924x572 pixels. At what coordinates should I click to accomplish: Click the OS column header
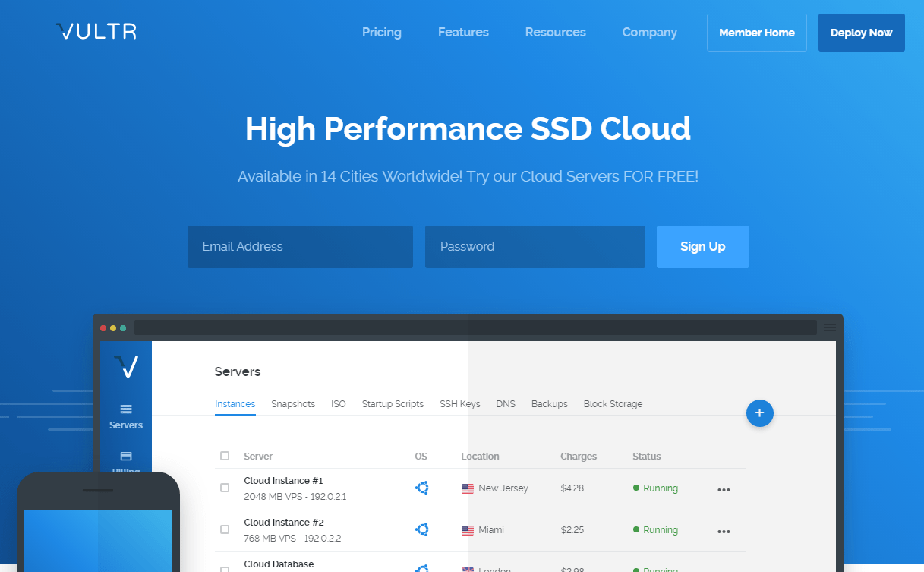pos(421,457)
